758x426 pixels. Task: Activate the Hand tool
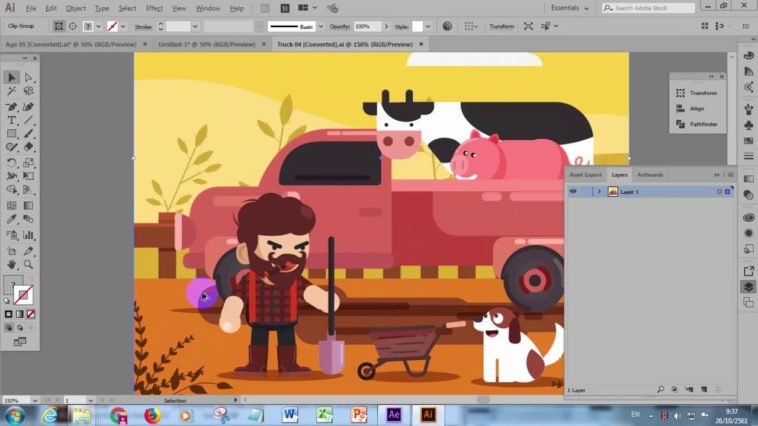tap(12, 264)
